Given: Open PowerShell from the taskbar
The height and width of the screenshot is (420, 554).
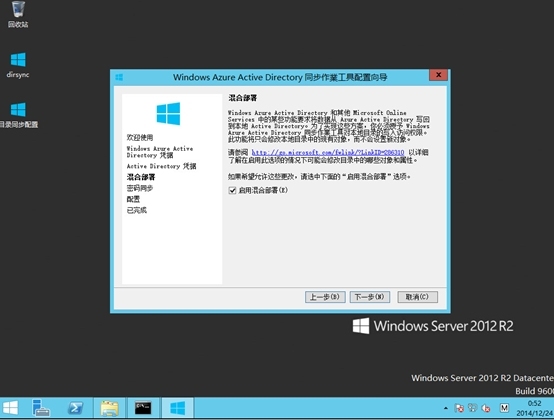Looking at the screenshot, I should click(x=76, y=408).
